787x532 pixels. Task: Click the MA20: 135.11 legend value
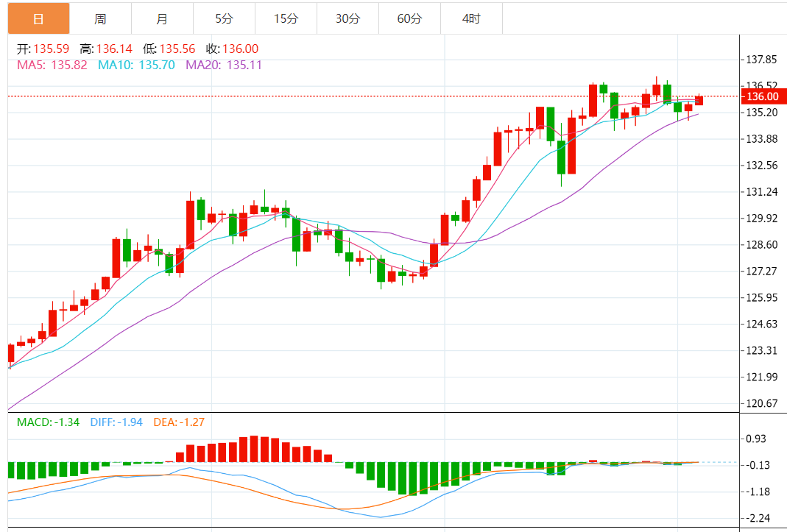[x=224, y=65]
